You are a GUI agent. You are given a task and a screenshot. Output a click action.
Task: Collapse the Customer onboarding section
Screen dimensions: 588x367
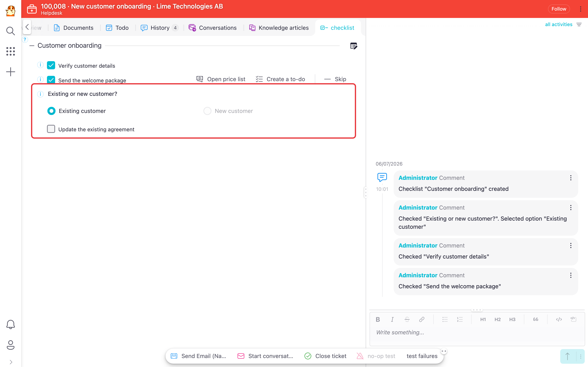[x=32, y=46]
